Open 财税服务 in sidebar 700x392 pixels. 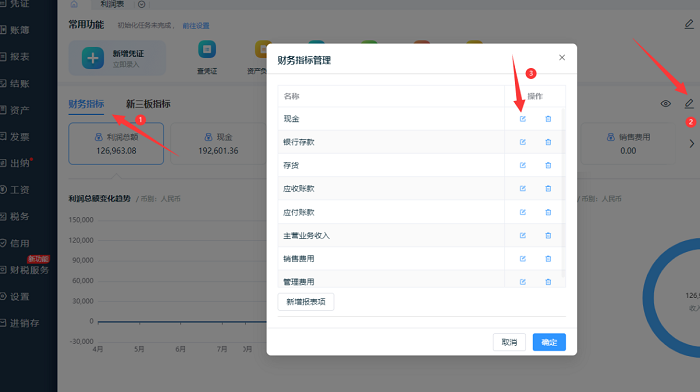(29, 270)
